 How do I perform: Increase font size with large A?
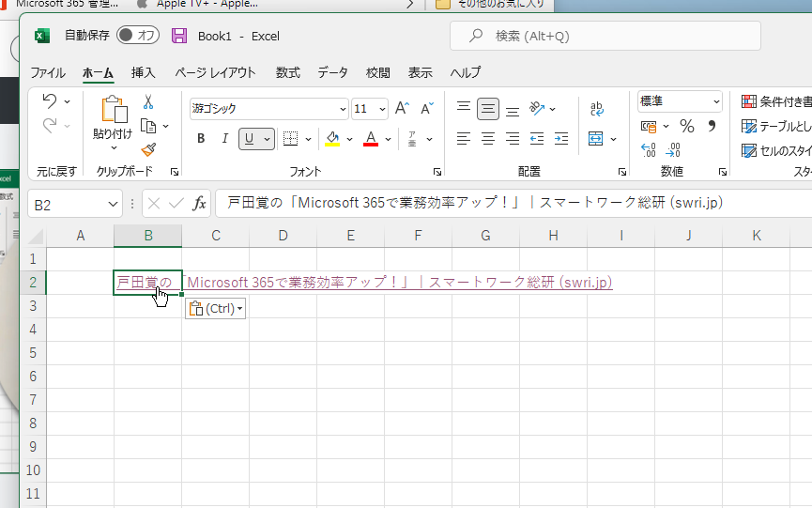point(402,108)
